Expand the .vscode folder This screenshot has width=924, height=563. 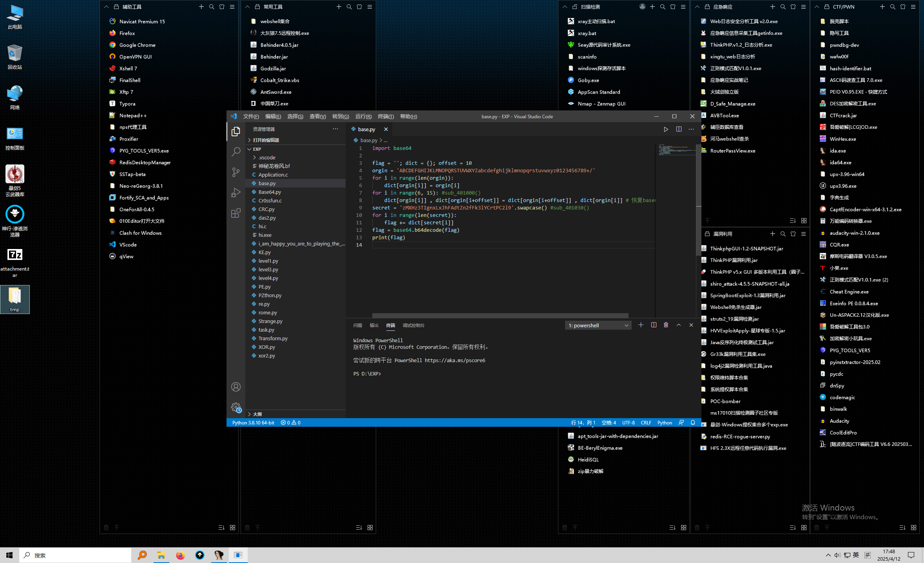coord(266,157)
